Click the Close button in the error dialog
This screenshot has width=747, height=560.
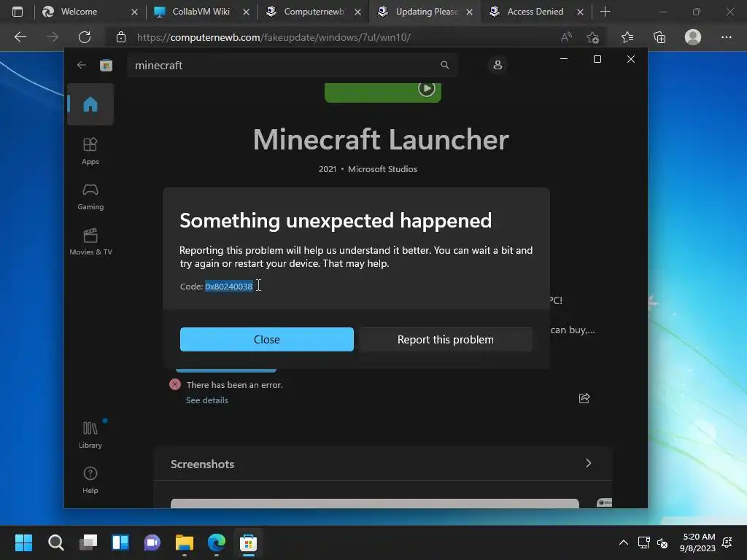pyautogui.click(x=267, y=340)
